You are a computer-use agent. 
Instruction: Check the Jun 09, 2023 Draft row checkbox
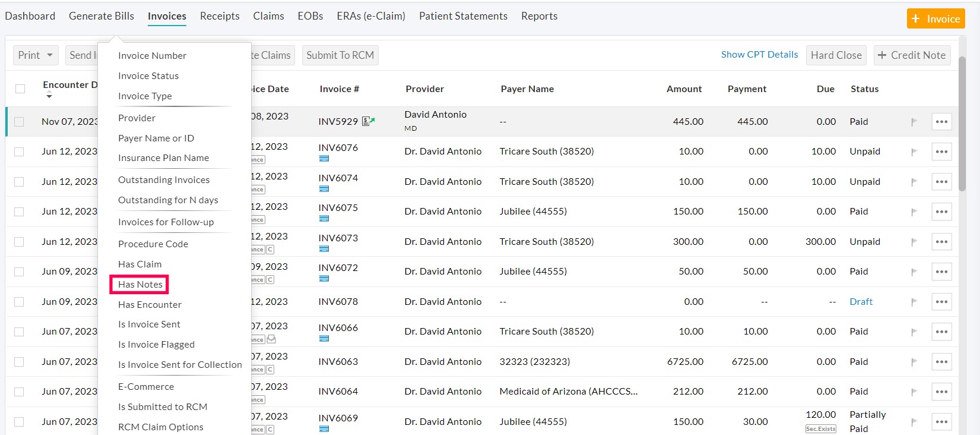coord(19,302)
